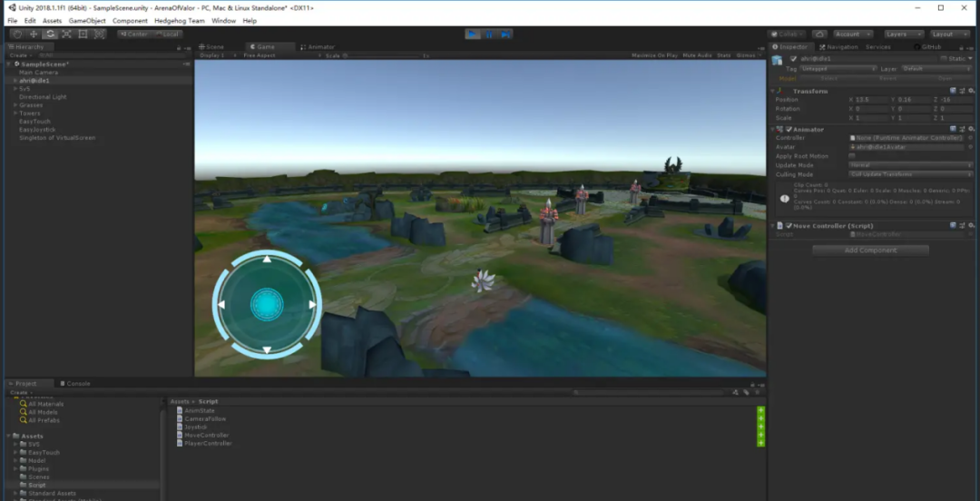This screenshot has width=980, height=501.
Task: Open the Account dropdown
Action: pyautogui.click(x=854, y=34)
